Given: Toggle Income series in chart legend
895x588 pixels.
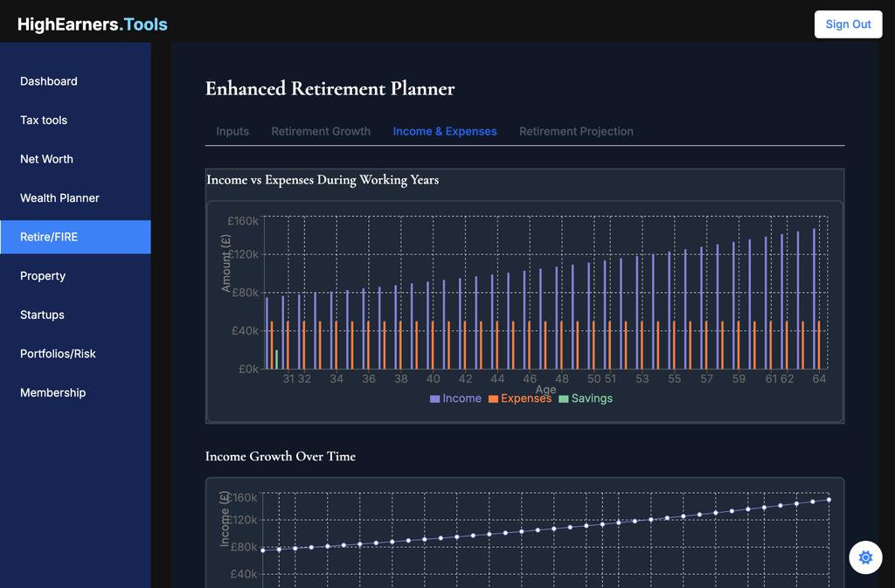Looking at the screenshot, I should coord(455,398).
